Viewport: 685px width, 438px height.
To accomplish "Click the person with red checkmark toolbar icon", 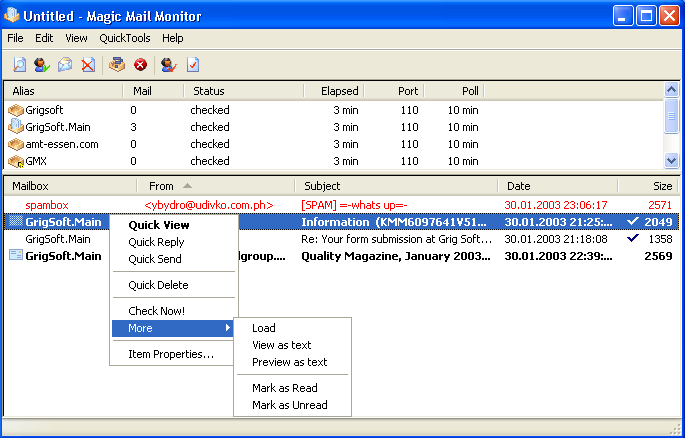I will pyautogui.click(x=169, y=65).
